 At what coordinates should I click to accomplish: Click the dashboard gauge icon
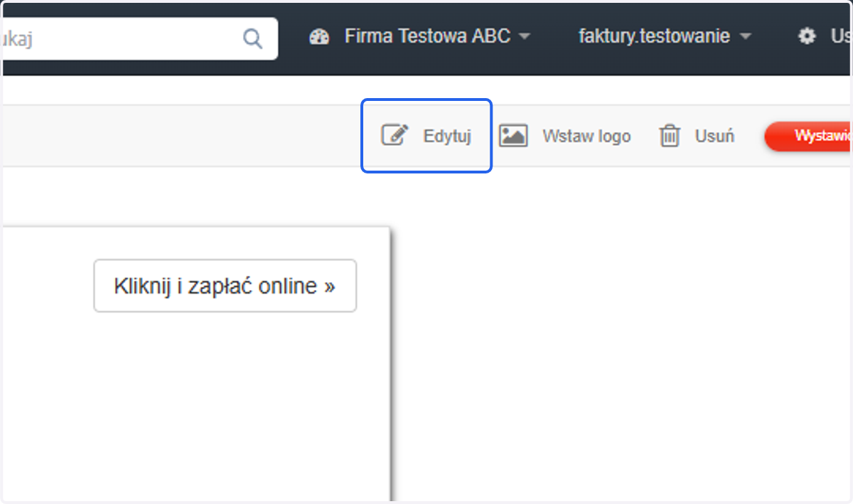coord(320,37)
